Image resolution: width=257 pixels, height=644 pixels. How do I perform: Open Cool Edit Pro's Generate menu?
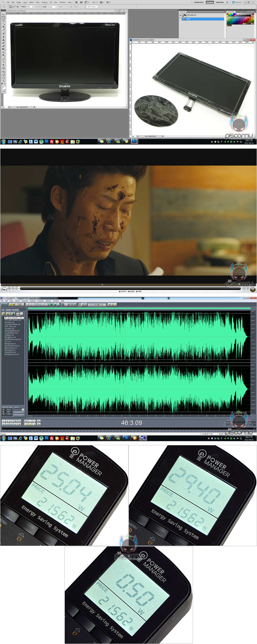pyautogui.click(x=25, y=301)
